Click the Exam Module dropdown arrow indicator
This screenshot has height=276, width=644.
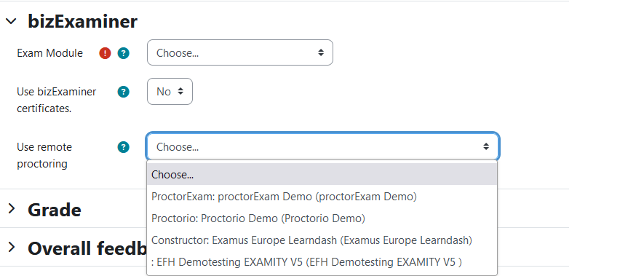pyautogui.click(x=321, y=52)
